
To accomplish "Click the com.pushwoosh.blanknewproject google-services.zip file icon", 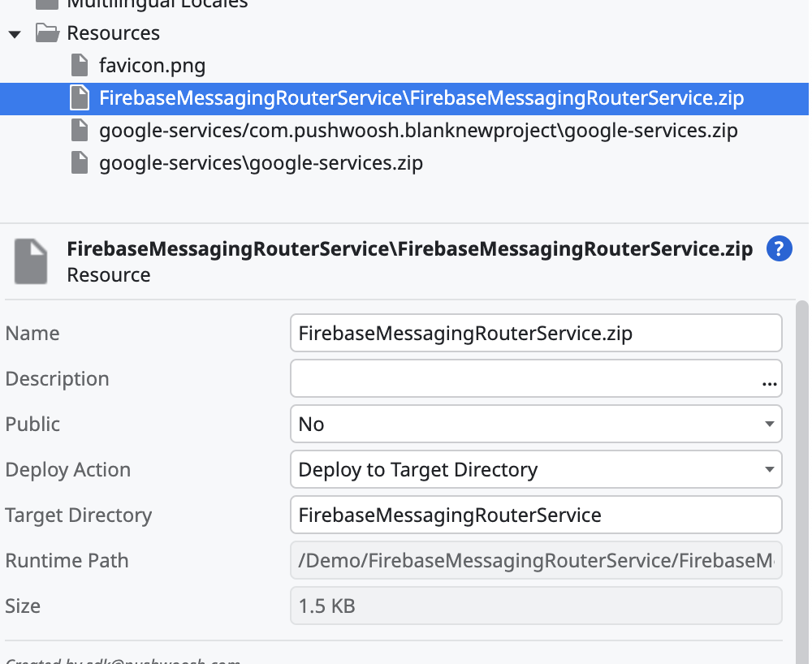I will tap(79, 131).
